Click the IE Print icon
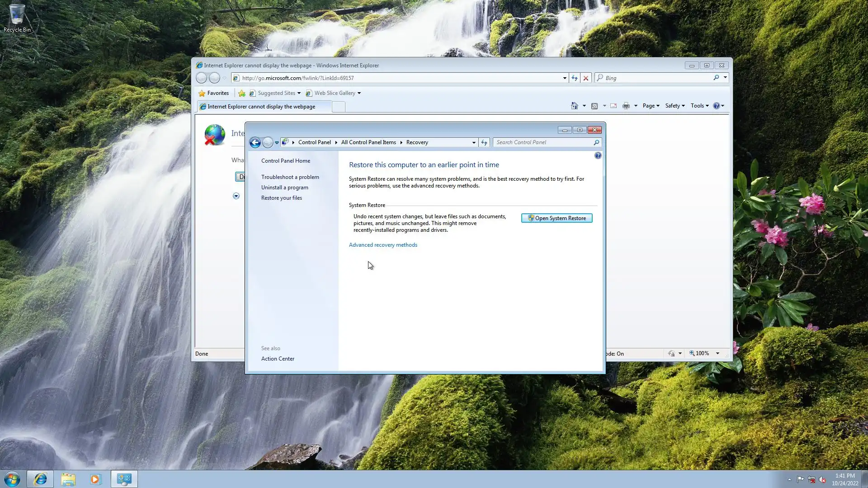This screenshot has height=488, width=868. click(x=626, y=106)
